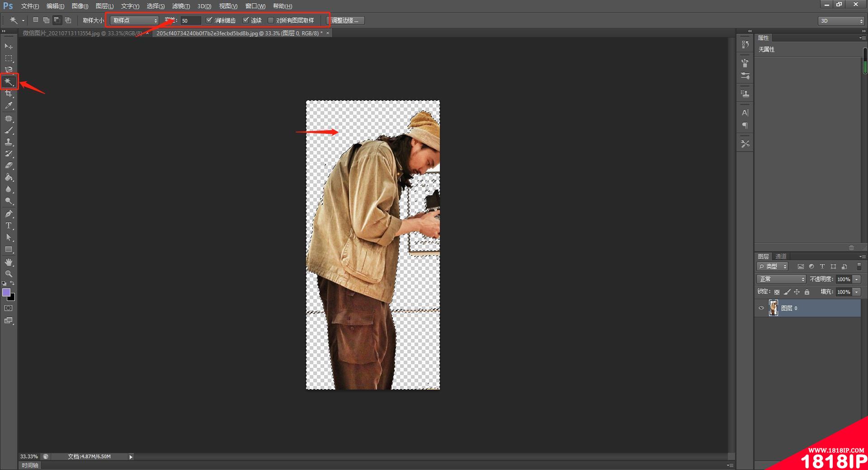Open the 文件(F) menu
The height and width of the screenshot is (470, 868).
point(30,6)
